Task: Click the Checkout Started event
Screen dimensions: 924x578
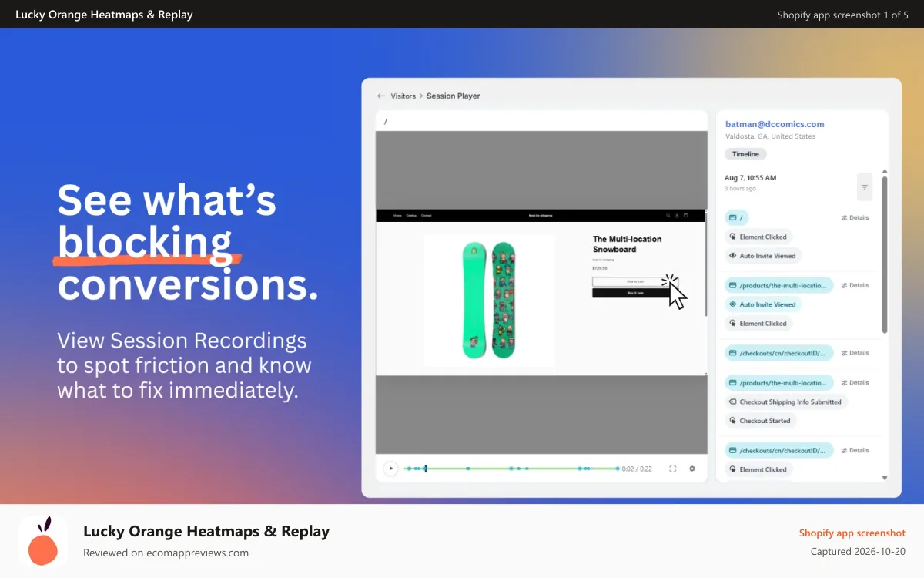Action: [x=760, y=421]
